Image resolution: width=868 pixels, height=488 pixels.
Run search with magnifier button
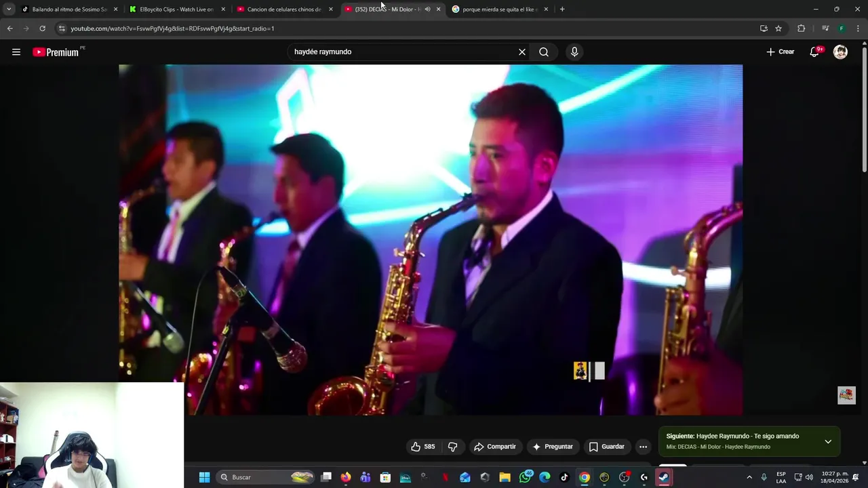click(544, 52)
